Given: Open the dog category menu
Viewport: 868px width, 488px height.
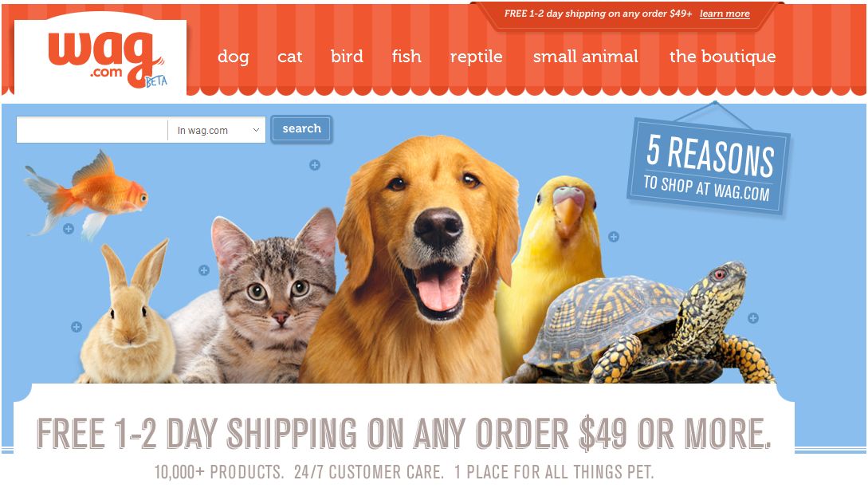Looking at the screenshot, I should (x=233, y=57).
